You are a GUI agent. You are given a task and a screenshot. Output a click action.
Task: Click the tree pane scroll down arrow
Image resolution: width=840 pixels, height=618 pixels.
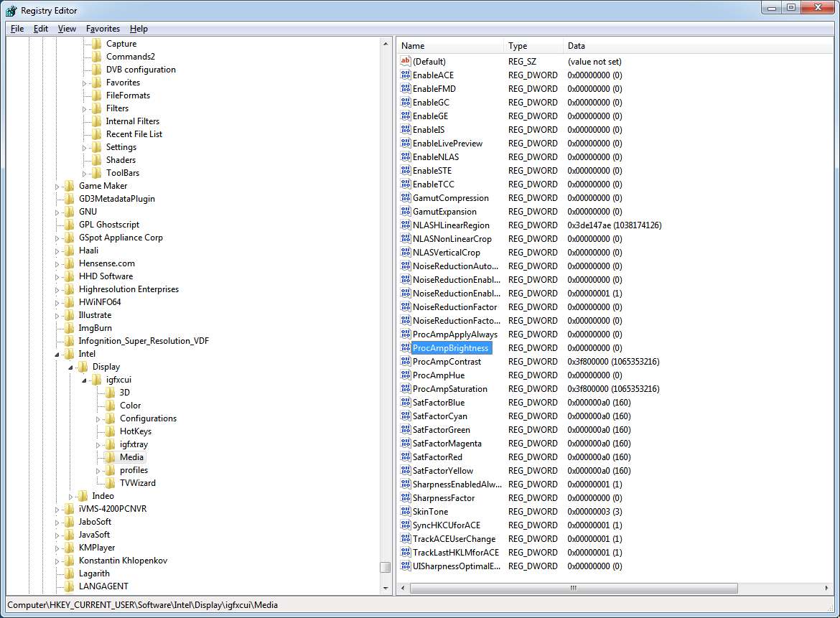385,588
